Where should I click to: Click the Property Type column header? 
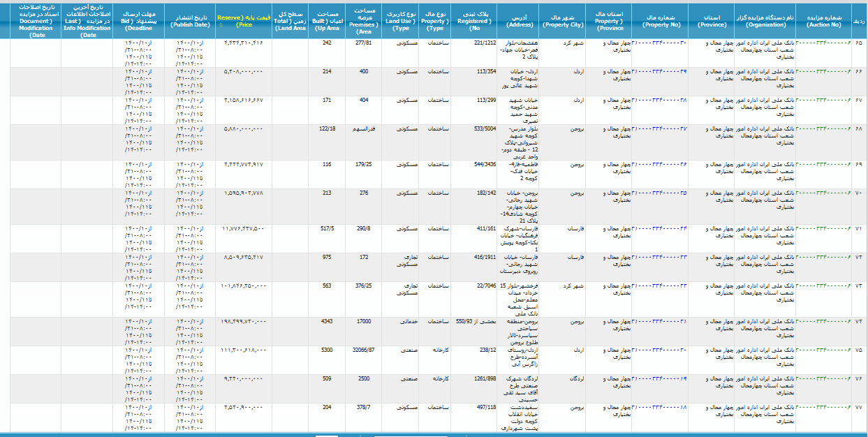point(436,20)
